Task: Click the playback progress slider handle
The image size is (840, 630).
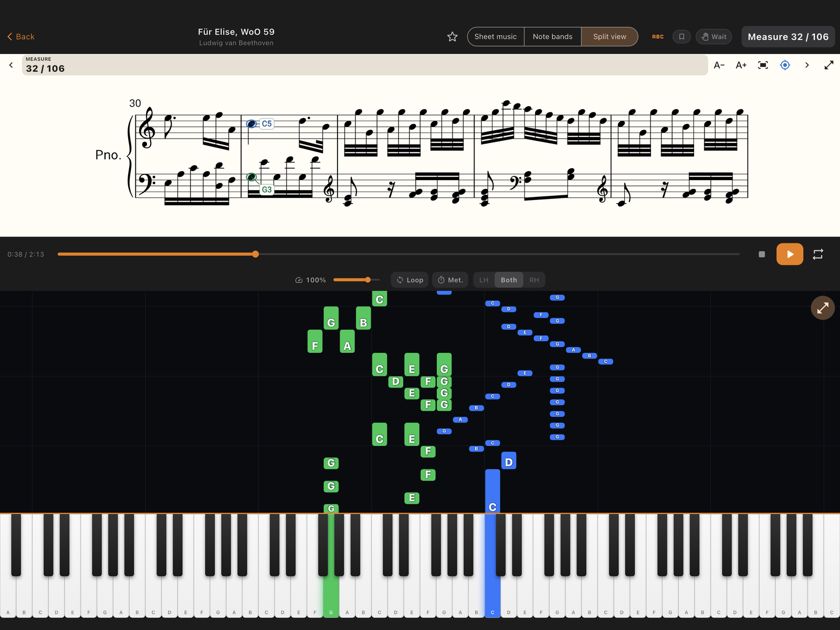Action: pos(256,254)
